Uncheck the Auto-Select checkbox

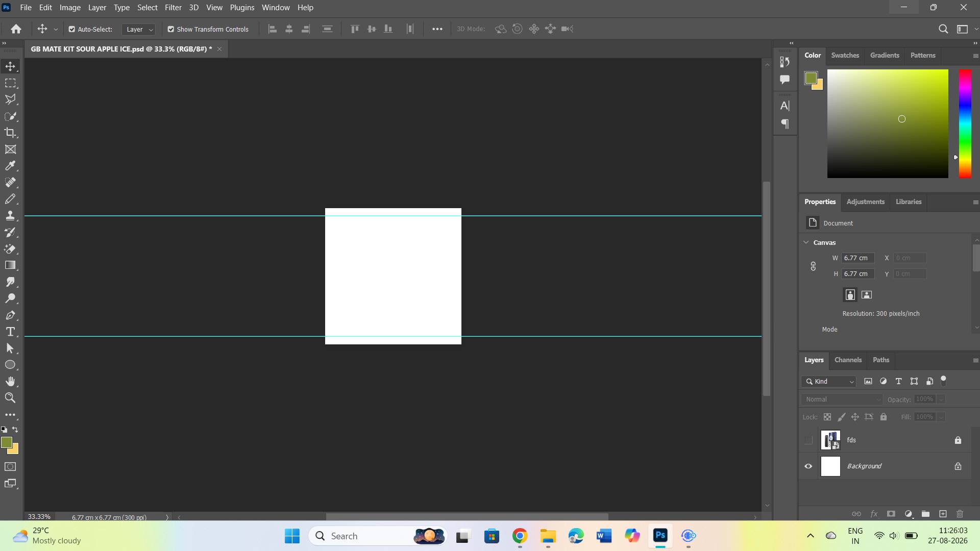pos(72,29)
